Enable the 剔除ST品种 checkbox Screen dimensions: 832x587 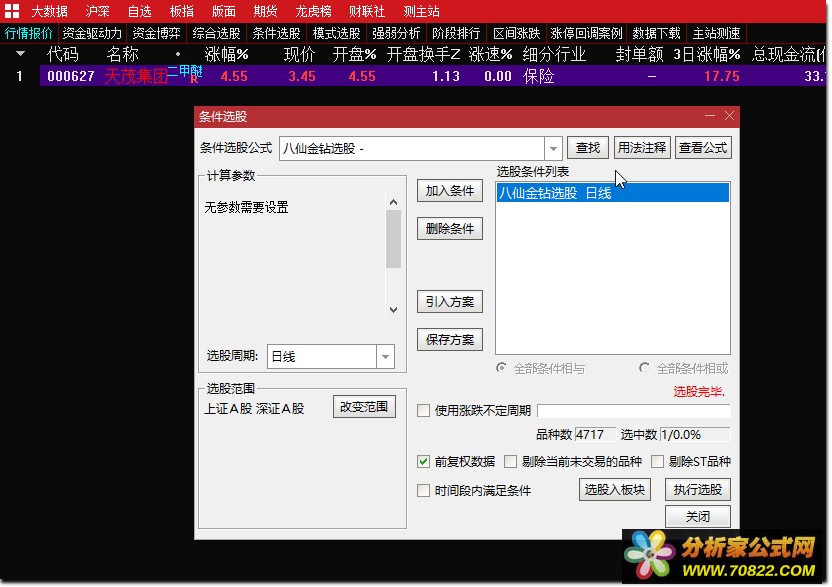point(657,461)
